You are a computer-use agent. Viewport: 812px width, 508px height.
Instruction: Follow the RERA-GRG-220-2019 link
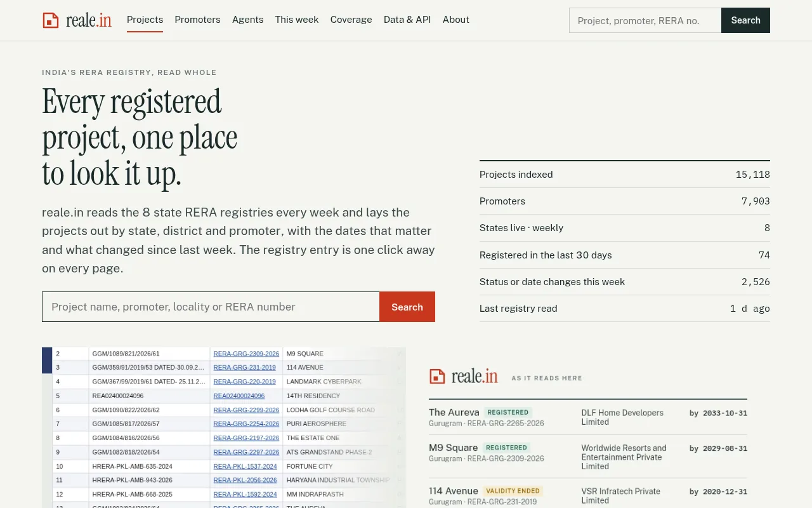click(244, 382)
